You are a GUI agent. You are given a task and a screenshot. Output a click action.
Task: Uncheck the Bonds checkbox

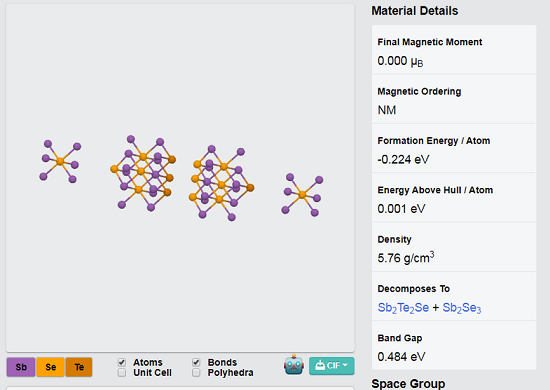pyautogui.click(x=196, y=362)
